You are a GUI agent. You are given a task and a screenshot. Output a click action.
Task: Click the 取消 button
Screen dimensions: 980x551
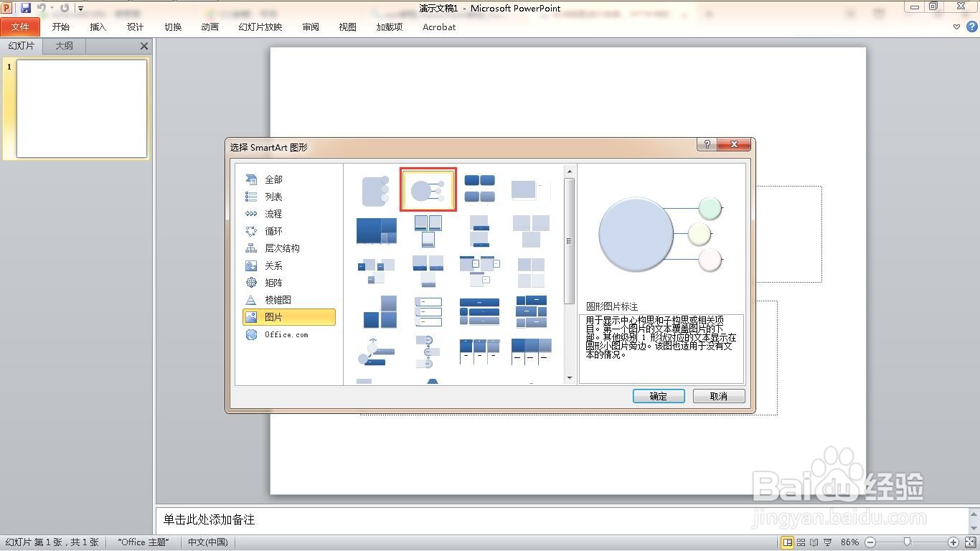[x=719, y=396]
